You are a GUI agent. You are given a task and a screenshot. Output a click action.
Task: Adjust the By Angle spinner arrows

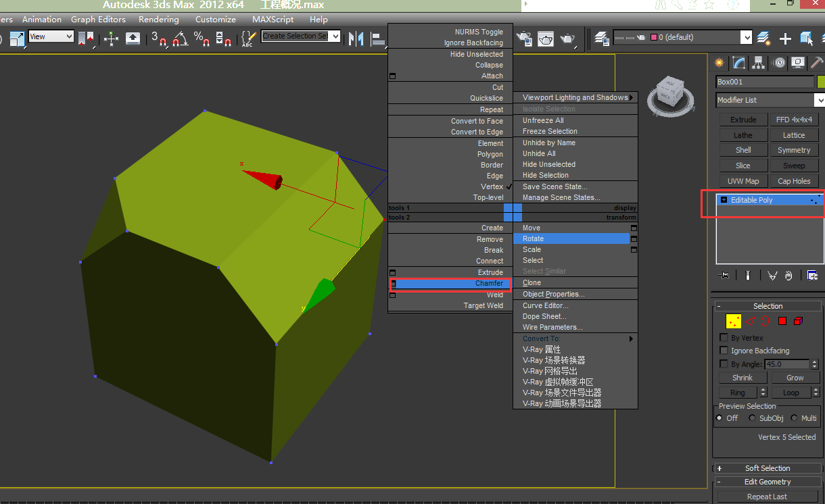pyautogui.click(x=815, y=364)
